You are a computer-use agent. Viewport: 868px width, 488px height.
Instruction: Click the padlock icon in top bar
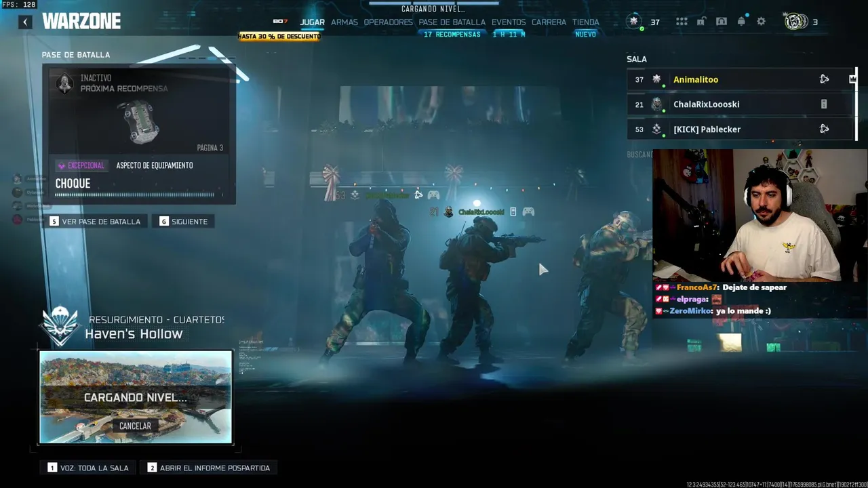701,22
